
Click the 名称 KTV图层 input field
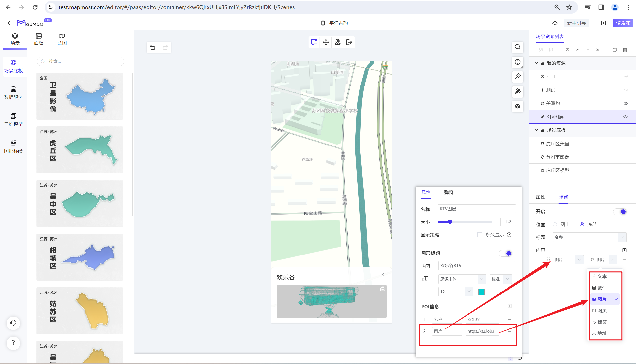(476, 209)
